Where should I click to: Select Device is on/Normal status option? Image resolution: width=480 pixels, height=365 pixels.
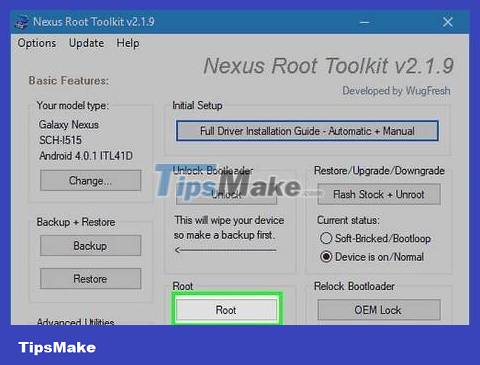pyautogui.click(x=372, y=257)
